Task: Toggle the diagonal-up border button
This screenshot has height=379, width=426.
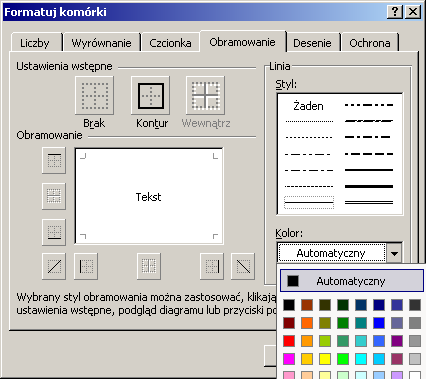Action: coord(54,266)
